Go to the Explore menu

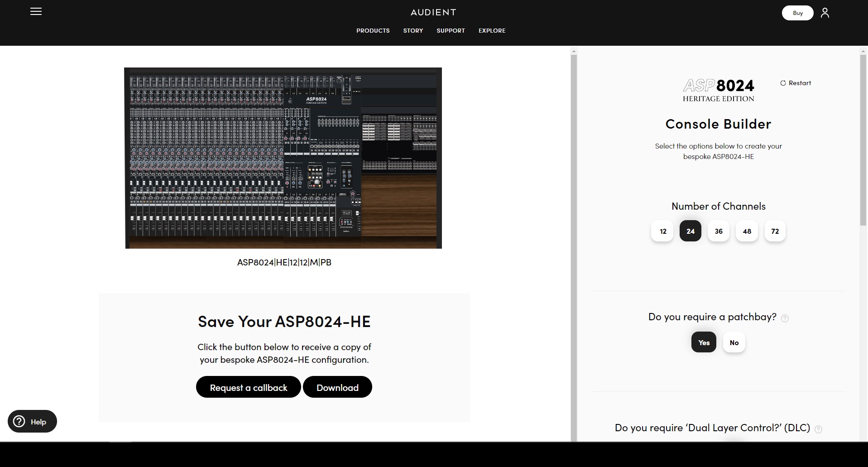(492, 30)
